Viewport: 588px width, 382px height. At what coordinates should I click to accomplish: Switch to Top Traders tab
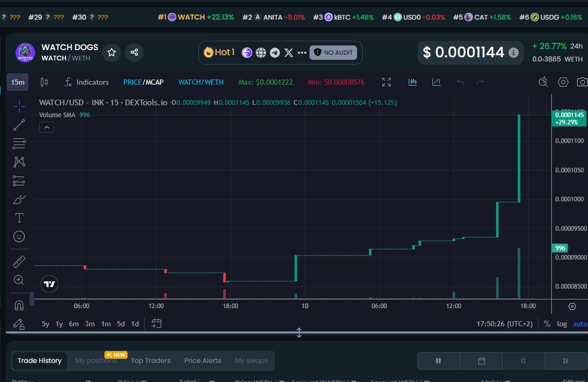tap(151, 361)
